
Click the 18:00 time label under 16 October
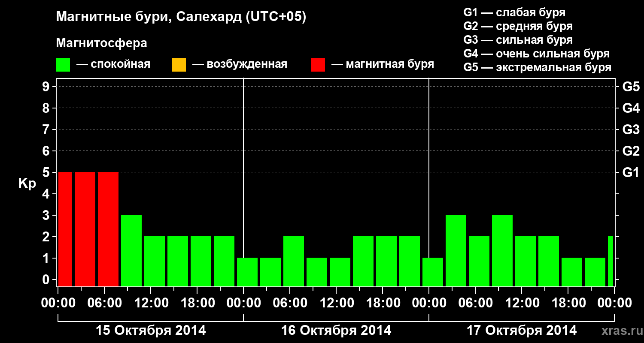[x=383, y=303]
